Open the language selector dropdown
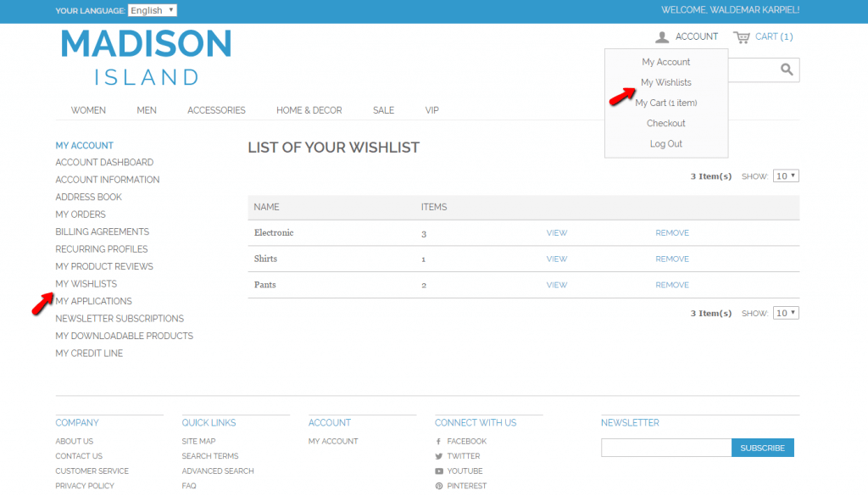 click(x=153, y=11)
